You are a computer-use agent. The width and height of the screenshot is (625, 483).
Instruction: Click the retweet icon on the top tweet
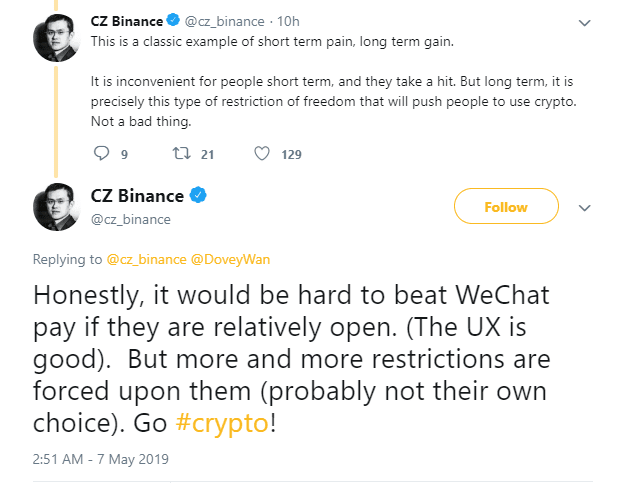(x=181, y=154)
